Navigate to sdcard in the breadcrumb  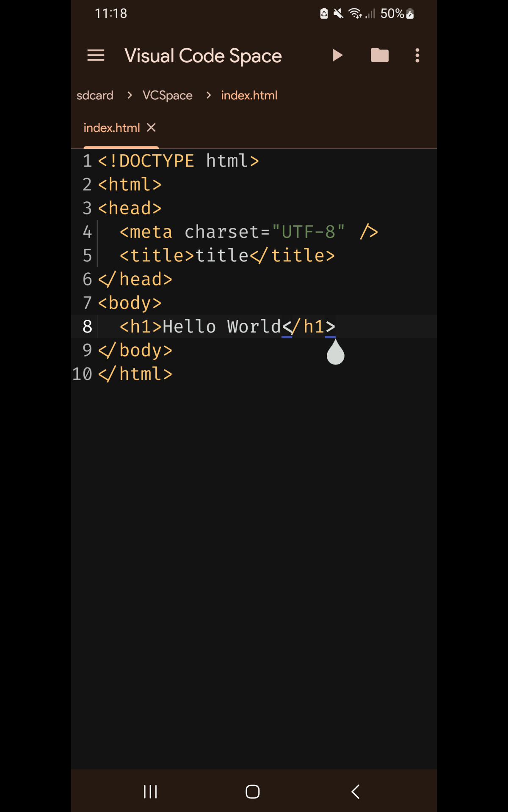click(95, 95)
